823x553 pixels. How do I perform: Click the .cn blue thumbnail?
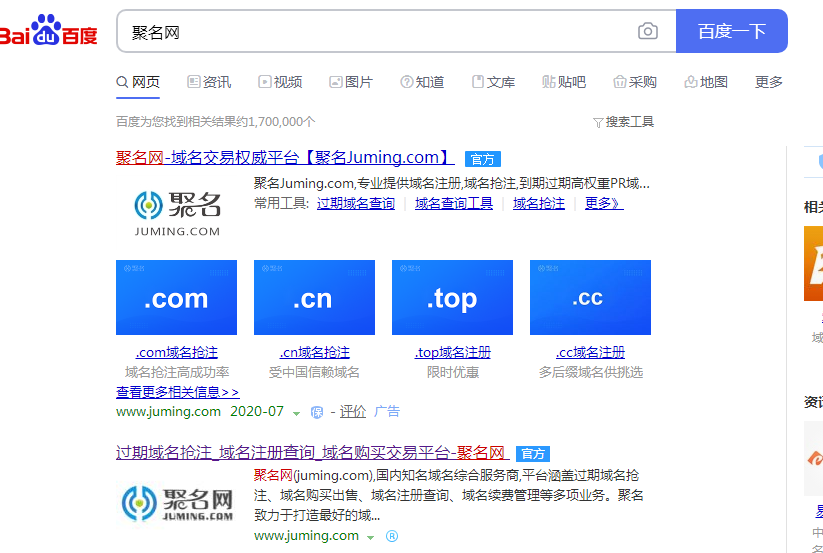click(314, 297)
